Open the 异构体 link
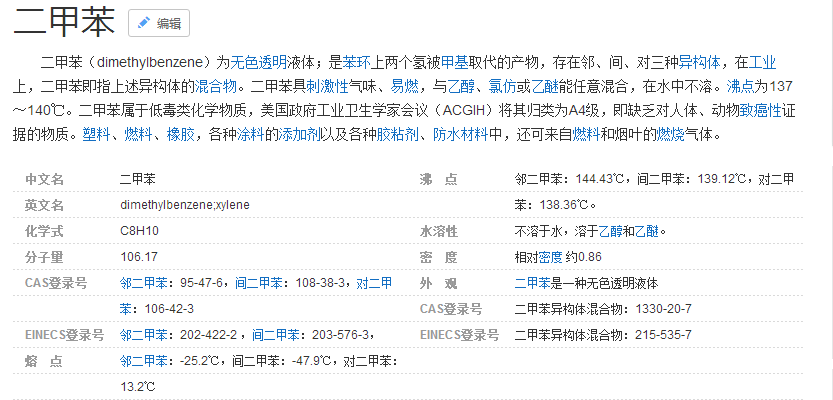The width and height of the screenshot is (833, 400). tap(698, 62)
